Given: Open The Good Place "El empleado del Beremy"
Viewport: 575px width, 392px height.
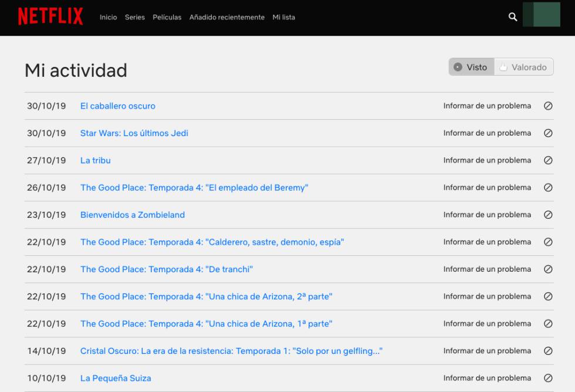Looking at the screenshot, I should coord(194,188).
